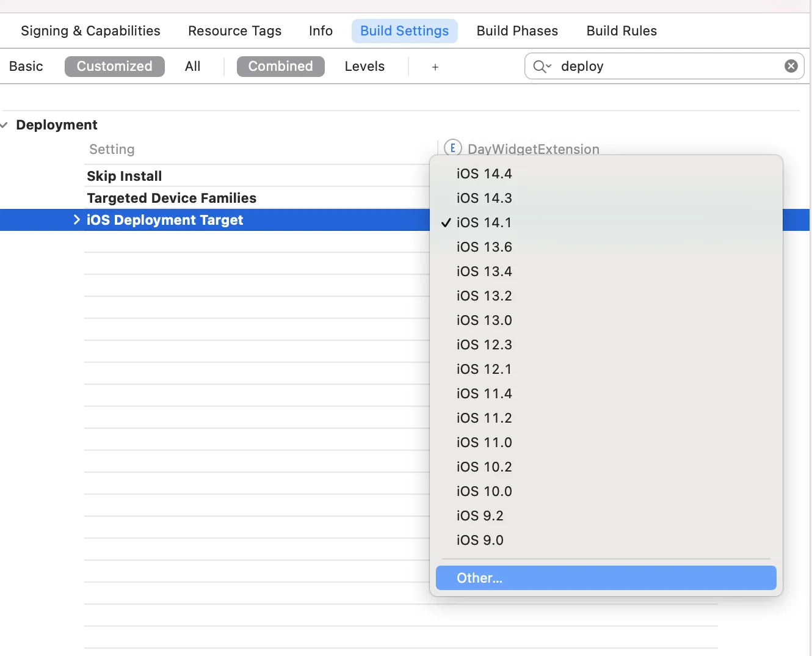
Task: Pick iOS 11.0 from the menu
Action: click(606, 443)
